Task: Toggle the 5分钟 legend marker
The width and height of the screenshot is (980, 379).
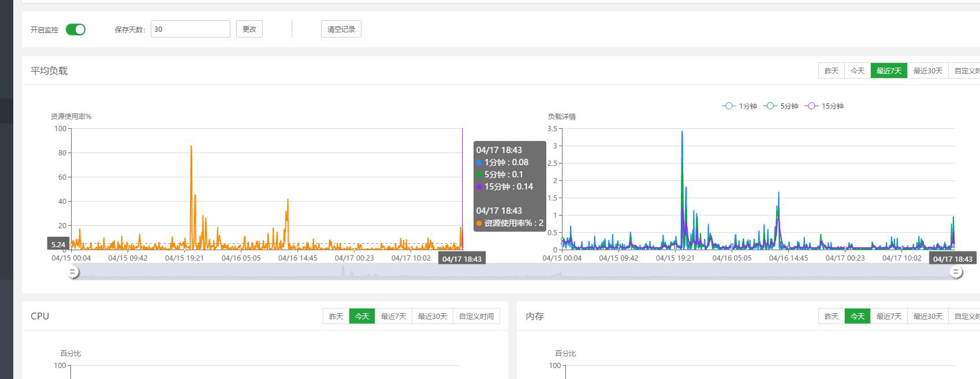Action: tap(770, 106)
